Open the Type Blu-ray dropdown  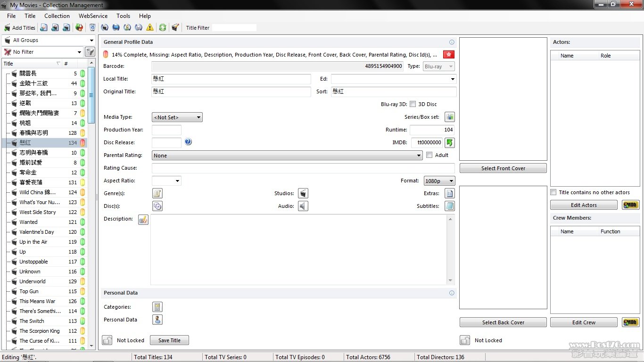pyautogui.click(x=439, y=66)
